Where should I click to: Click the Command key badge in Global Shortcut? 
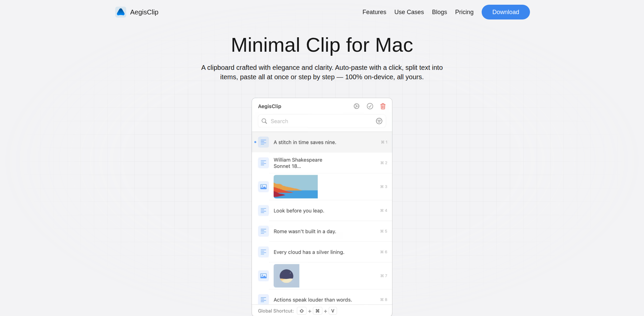(317, 311)
